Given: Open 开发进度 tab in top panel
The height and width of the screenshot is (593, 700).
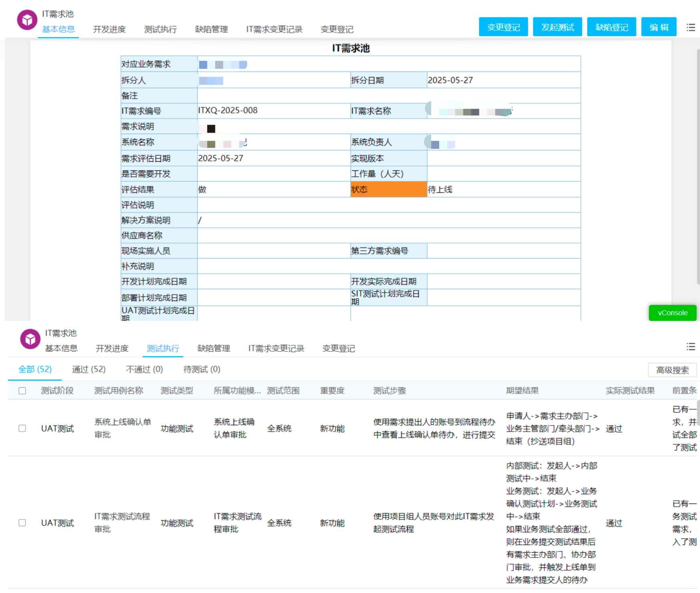Looking at the screenshot, I should pyautogui.click(x=109, y=29).
